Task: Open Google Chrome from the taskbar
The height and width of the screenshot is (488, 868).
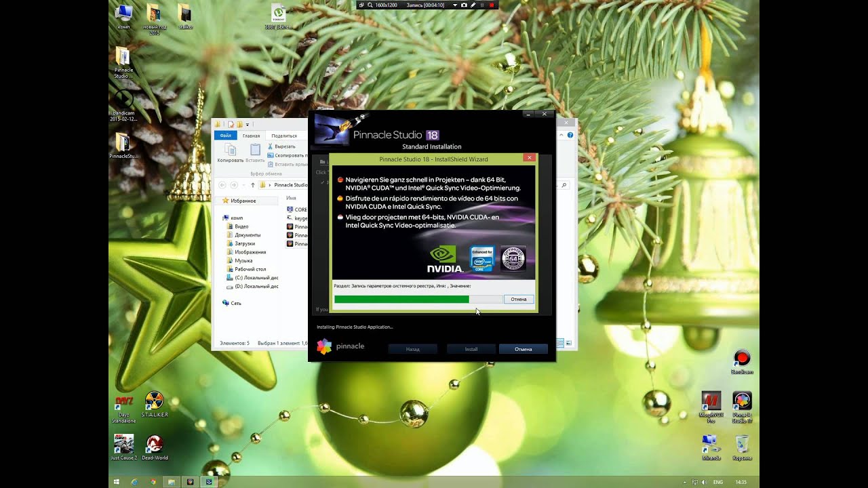Action: coord(153,482)
